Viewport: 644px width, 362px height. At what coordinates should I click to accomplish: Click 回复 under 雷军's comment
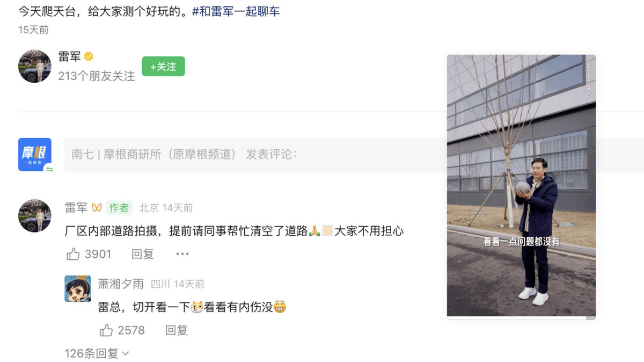pyautogui.click(x=143, y=254)
